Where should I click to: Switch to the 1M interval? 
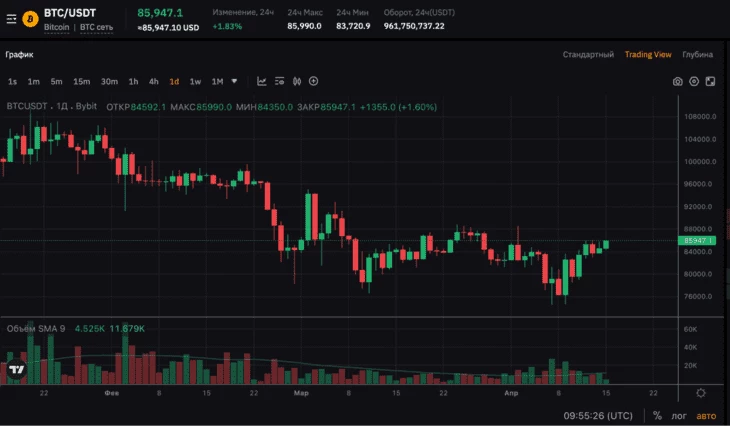(217, 81)
